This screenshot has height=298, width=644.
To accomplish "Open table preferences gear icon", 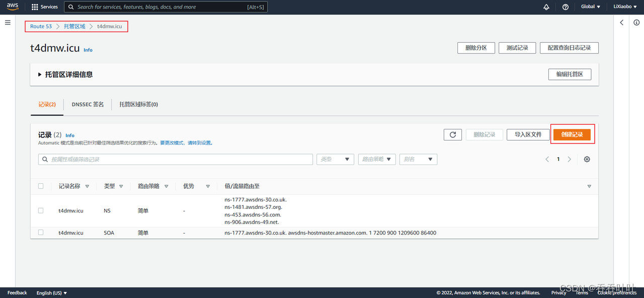I will [x=587, y=159].
